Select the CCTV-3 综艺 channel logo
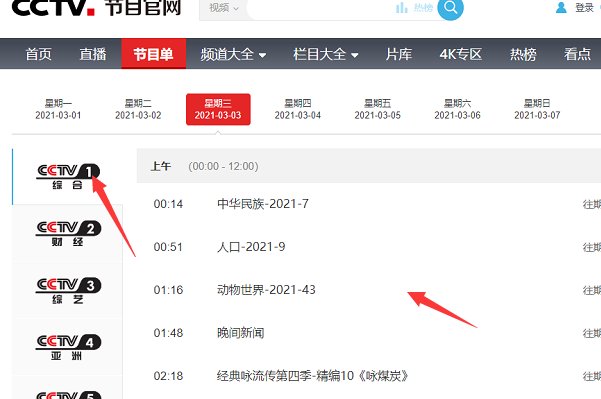 pos(68,290)
